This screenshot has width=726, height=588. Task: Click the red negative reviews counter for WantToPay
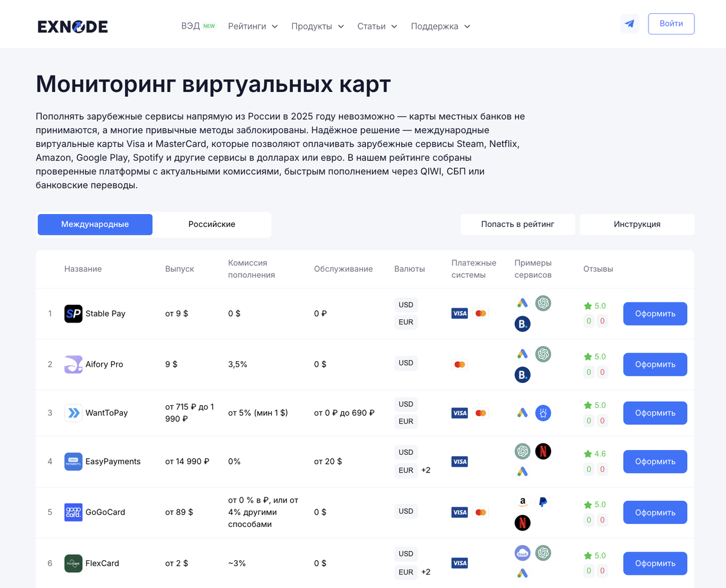(602, 420)
